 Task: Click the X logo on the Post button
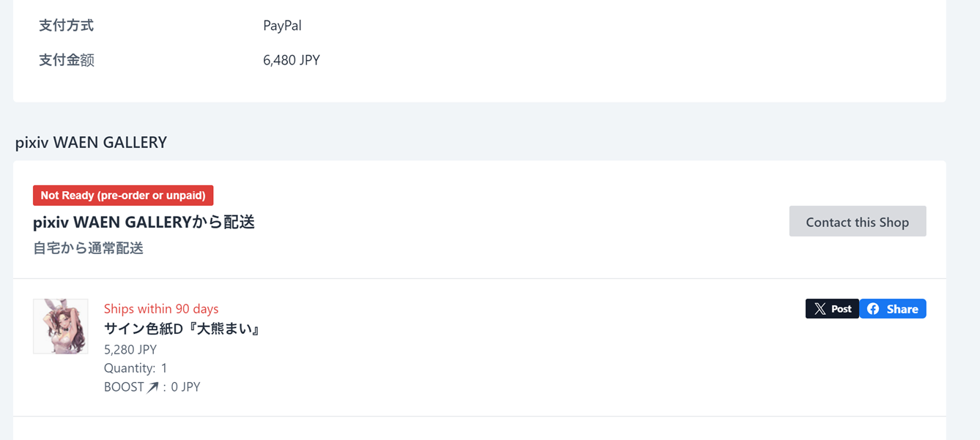click(820, 309)
